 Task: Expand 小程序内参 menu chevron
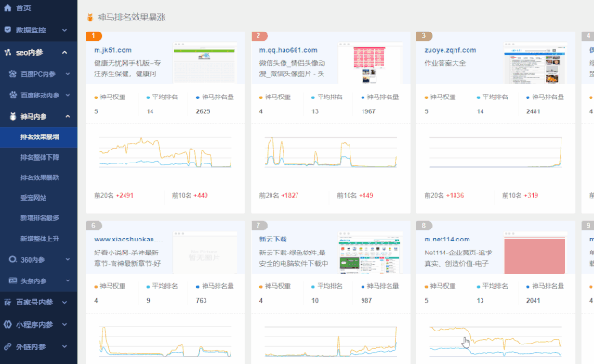point(65,324)
